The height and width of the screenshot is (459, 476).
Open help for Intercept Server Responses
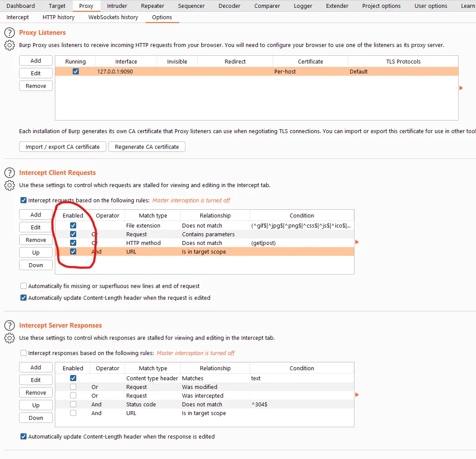pos(10,325)
